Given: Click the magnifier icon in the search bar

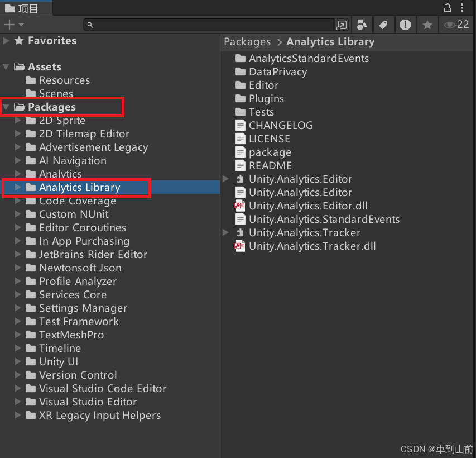Looking at the screenshot, I should coord(91,25).
